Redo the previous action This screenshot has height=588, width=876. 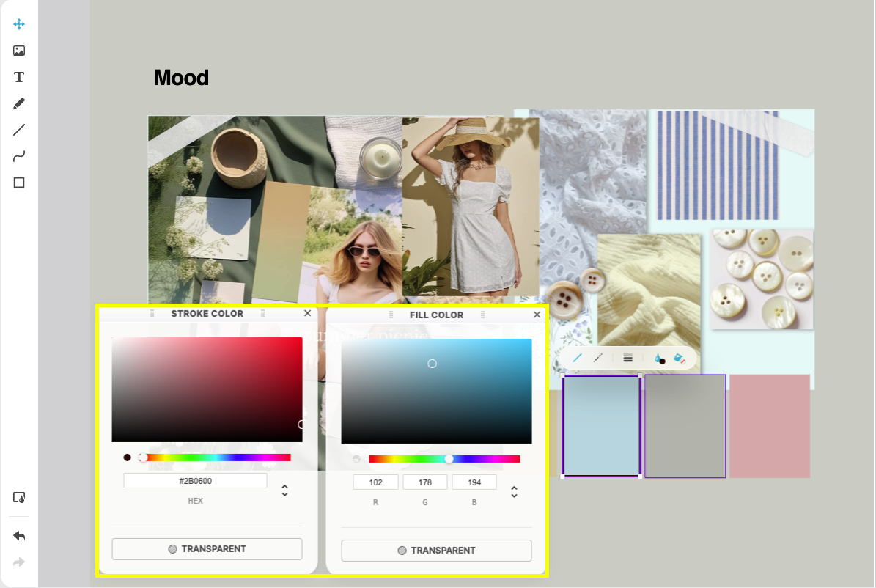click(x=19, y=562)
